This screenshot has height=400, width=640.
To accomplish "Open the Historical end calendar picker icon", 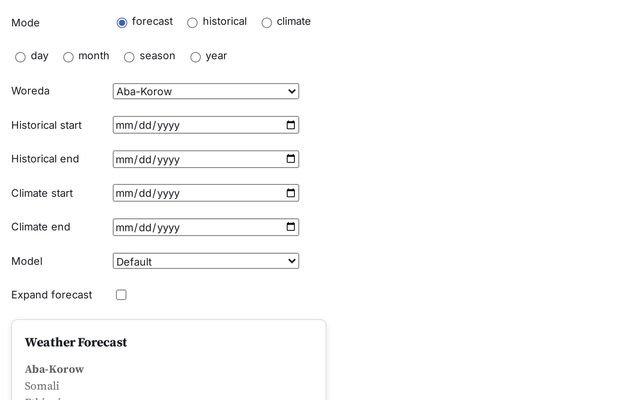I will pos(291,159).
